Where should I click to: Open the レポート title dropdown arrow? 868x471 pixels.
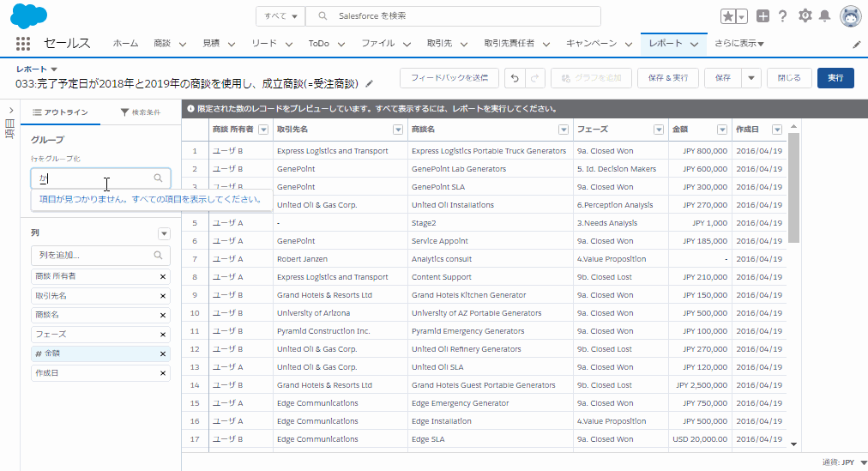pos(54,69)
